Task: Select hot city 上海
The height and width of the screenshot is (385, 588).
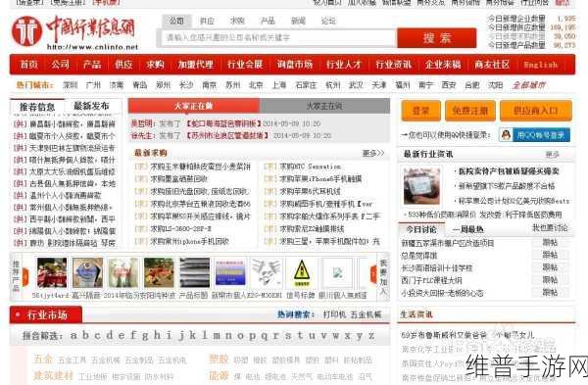Action: click(279, 85)
